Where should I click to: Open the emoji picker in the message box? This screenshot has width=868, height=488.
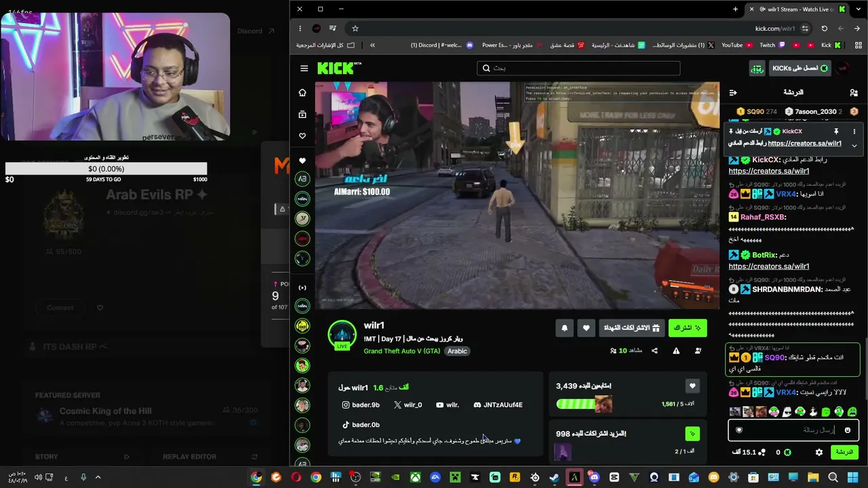847,430
